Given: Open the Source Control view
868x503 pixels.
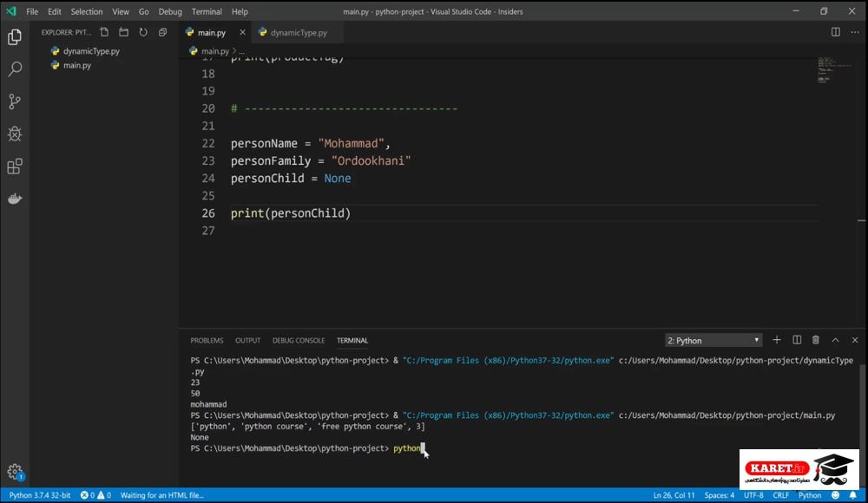Looking at the screenshot, I should point(15,101).
